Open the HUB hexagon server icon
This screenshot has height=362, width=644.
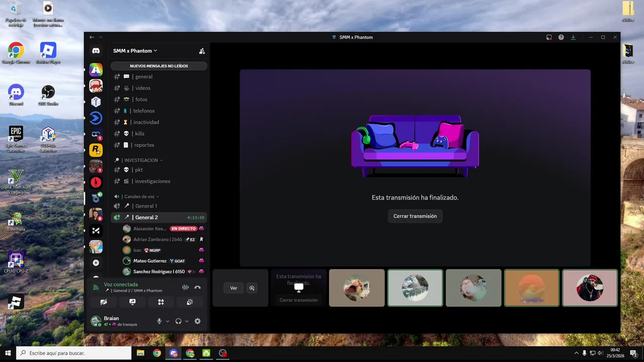pos(96,102)
